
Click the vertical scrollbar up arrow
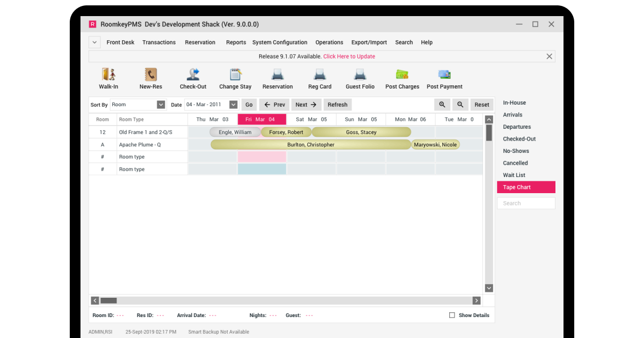(x=489, y=120)
